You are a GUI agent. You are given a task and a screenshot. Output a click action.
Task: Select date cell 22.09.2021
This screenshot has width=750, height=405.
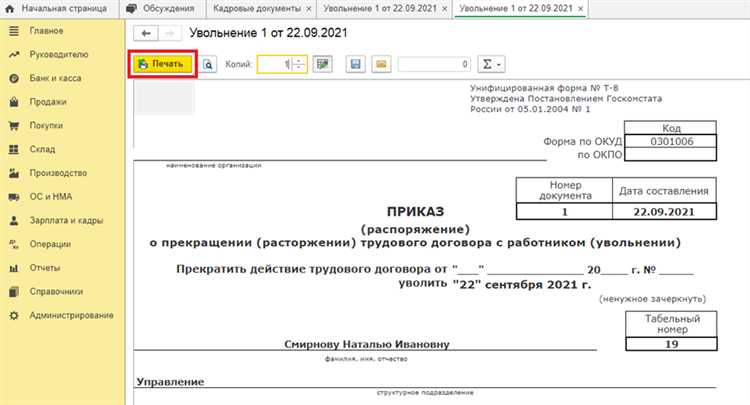pos(664,211)
